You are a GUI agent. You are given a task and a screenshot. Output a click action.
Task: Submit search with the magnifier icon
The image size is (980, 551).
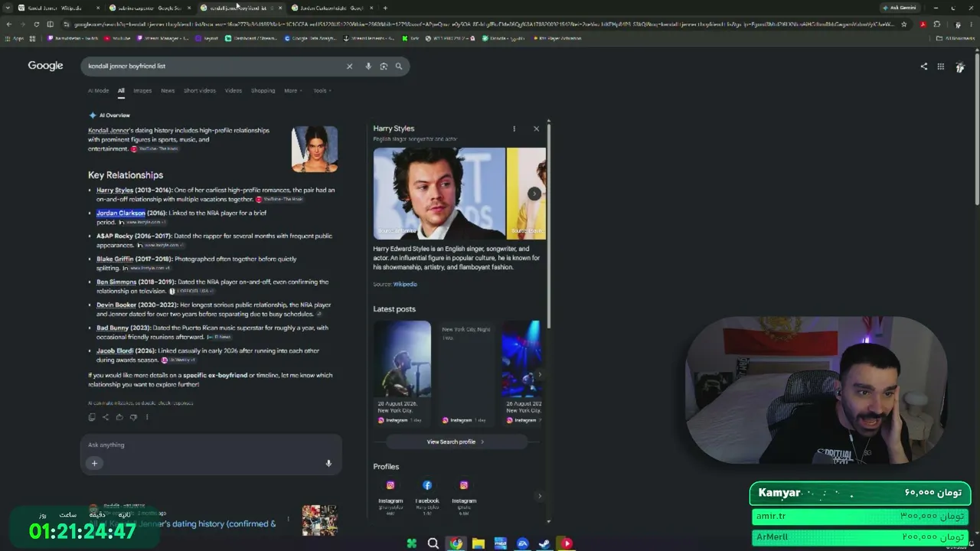point(399,67)
